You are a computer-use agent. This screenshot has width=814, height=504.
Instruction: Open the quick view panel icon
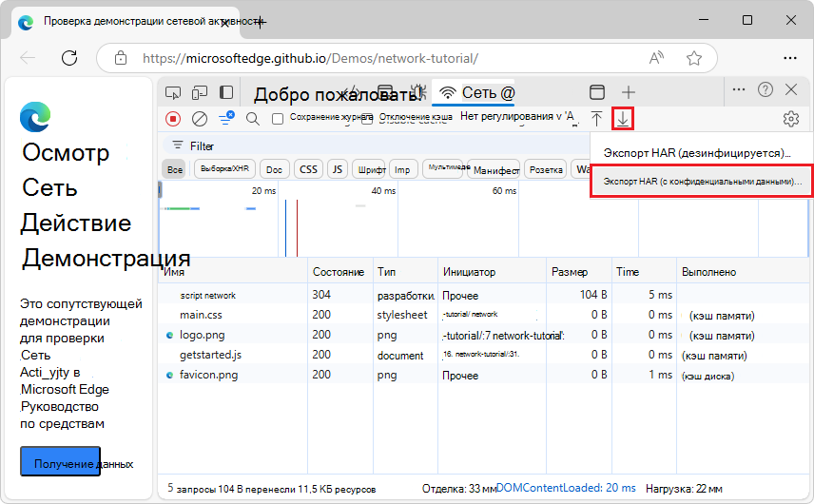click(x=597, y=92)
